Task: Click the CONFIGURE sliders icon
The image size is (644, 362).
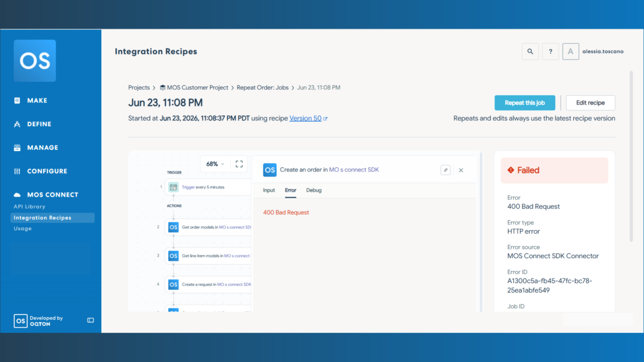Action: 17,171
